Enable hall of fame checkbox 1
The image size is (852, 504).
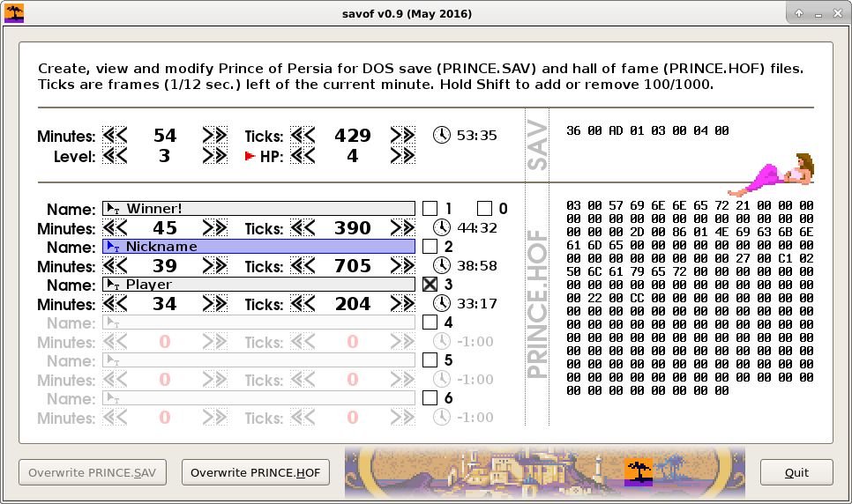tap(430, 209)
